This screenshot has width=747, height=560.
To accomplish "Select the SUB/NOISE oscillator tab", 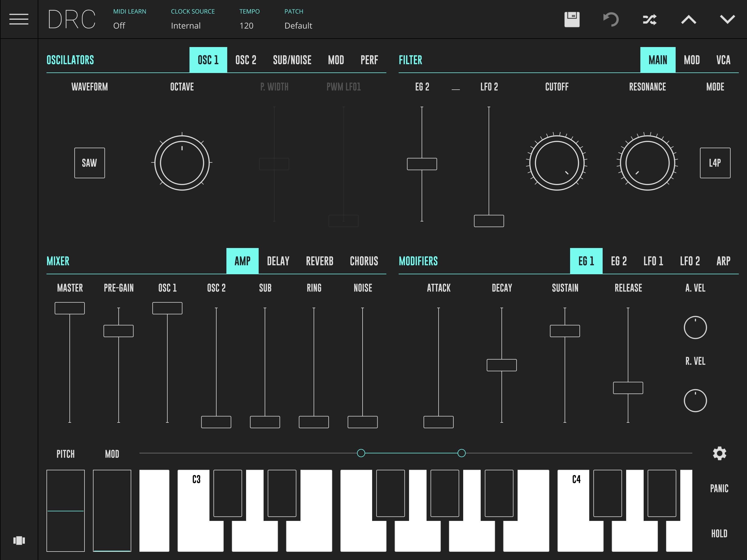I will coord(292,59).
